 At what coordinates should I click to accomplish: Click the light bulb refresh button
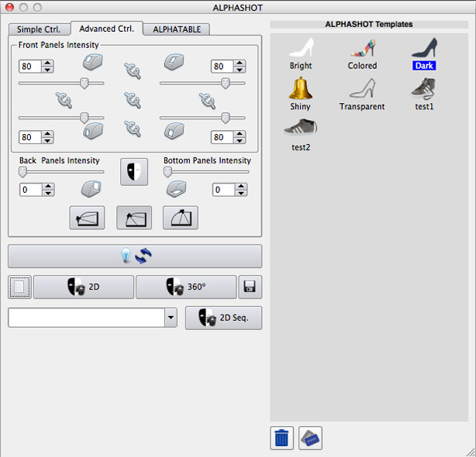pos(135,256)
